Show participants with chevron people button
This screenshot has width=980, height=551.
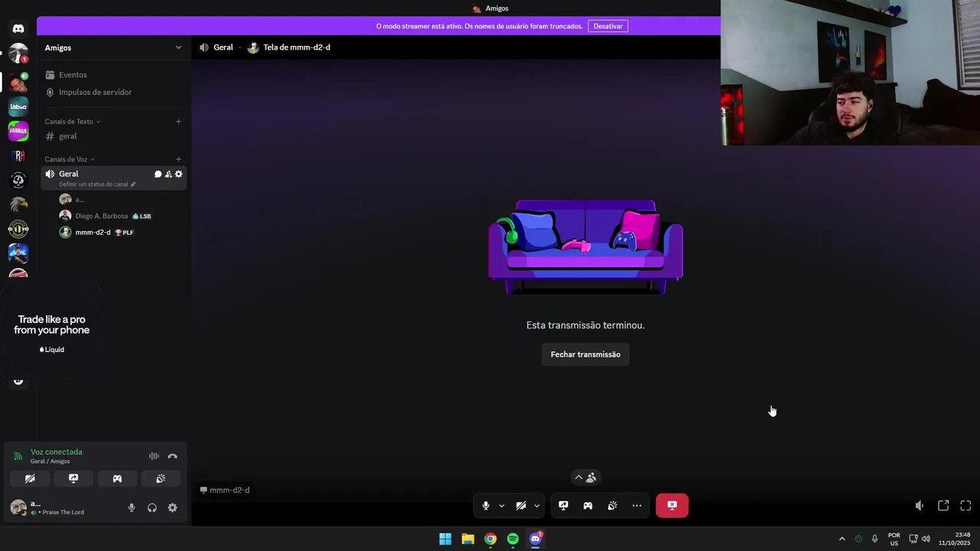click(586, 478)
